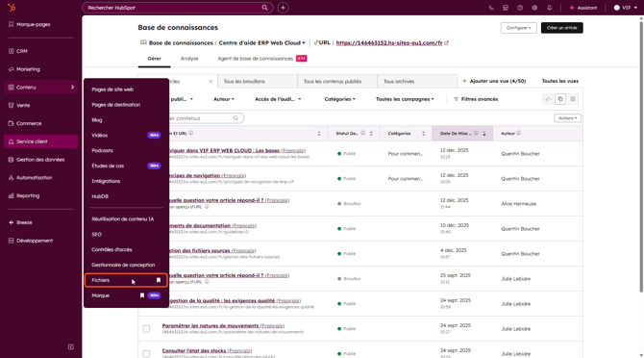Open the Marque-pages bookmarks icon
Viewport: 644px width, 358px height.
pyautogui.click(x=12, y=24)
